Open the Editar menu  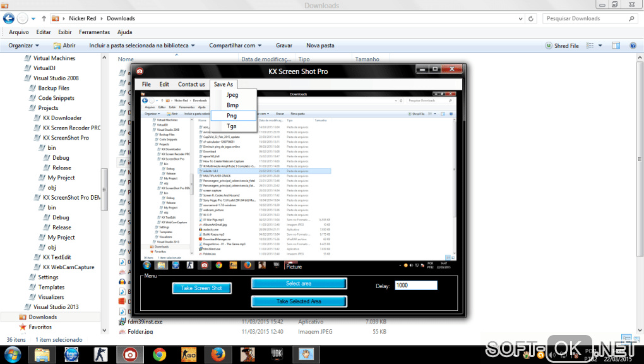pyautogui.click(x=44, y=32)
